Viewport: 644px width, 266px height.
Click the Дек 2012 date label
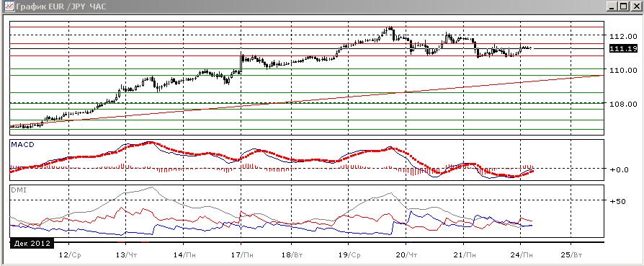32,244
